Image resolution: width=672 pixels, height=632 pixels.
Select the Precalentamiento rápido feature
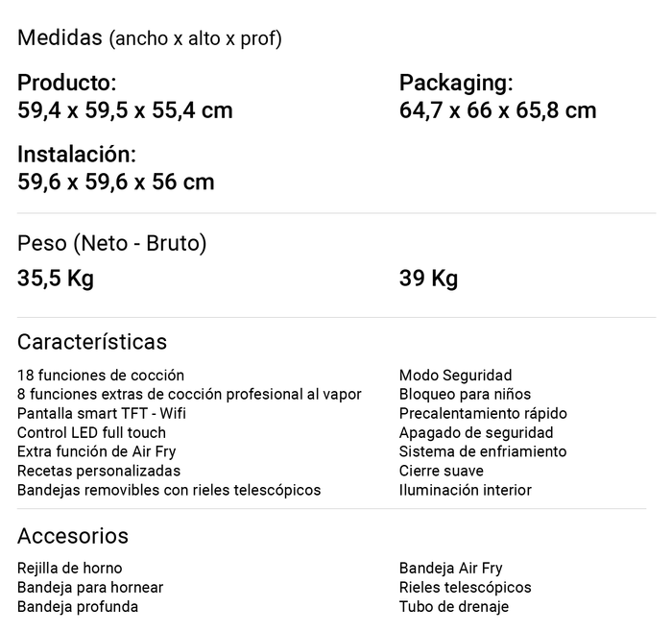483,414
